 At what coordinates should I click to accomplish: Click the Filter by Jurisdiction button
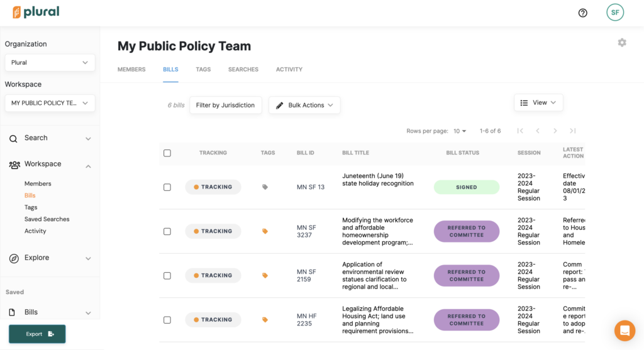(225, 106)
